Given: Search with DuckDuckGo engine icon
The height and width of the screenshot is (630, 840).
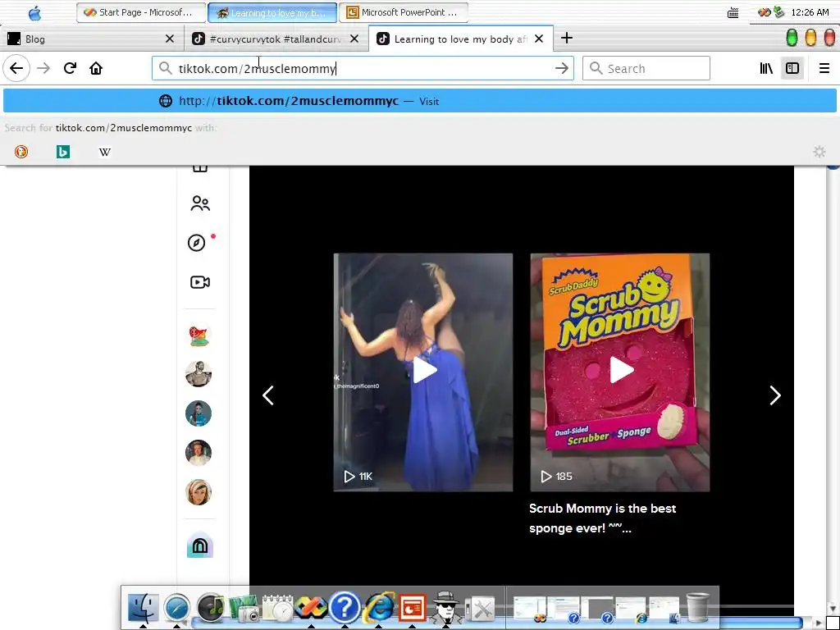Looking at the screenshot, I should coord(21,152).
